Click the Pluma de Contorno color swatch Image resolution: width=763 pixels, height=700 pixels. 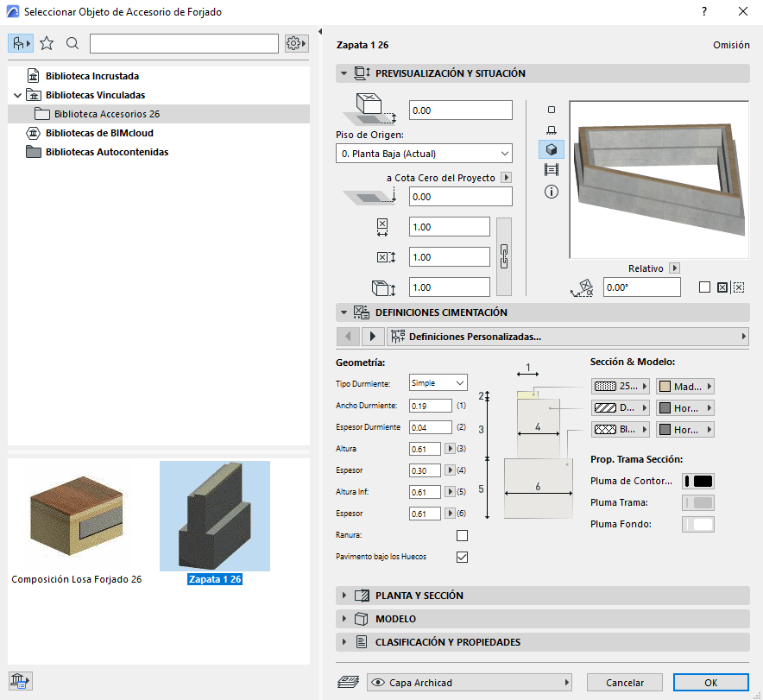(x=698, y=481)
